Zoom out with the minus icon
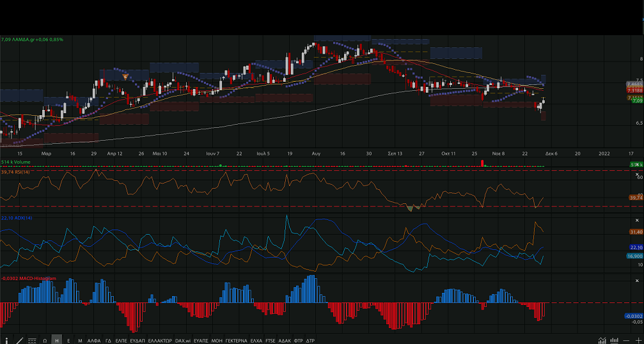Screen dimensions: 644x344 click(x=626, y=340)
